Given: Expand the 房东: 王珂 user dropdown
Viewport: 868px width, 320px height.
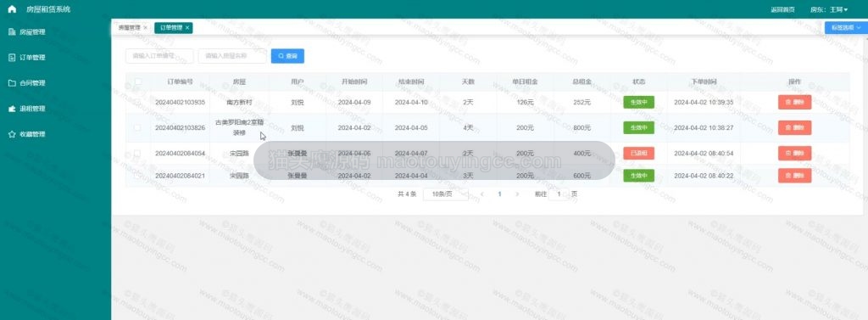Looking at the screenshot, I should point(828,10).
